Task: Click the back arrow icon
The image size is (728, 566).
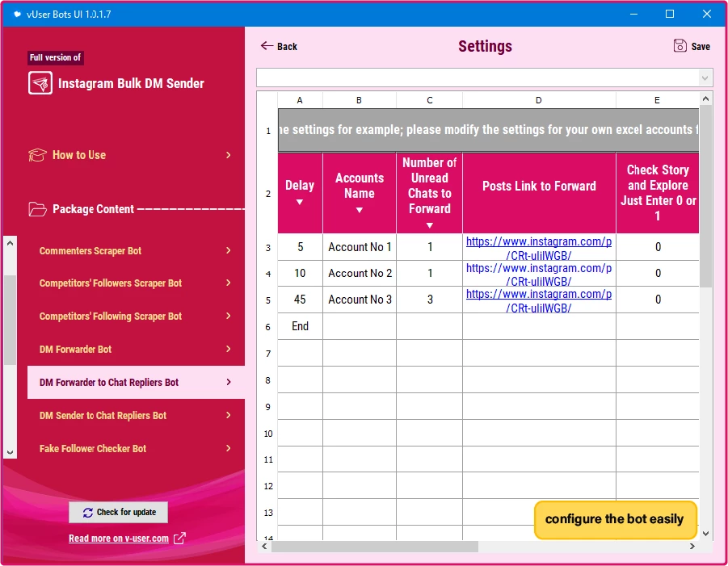Action: pyautogui.click(x=267, y=45)
